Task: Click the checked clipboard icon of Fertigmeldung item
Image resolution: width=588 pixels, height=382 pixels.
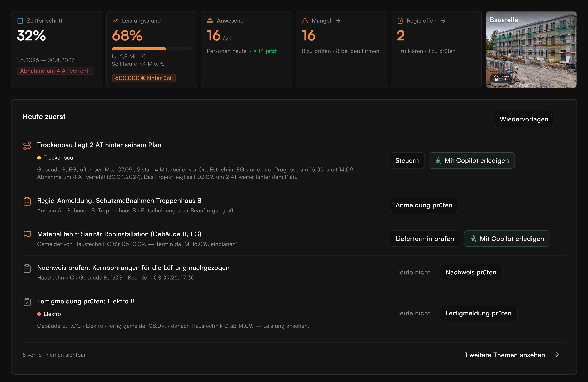Action: coord(27,302)
